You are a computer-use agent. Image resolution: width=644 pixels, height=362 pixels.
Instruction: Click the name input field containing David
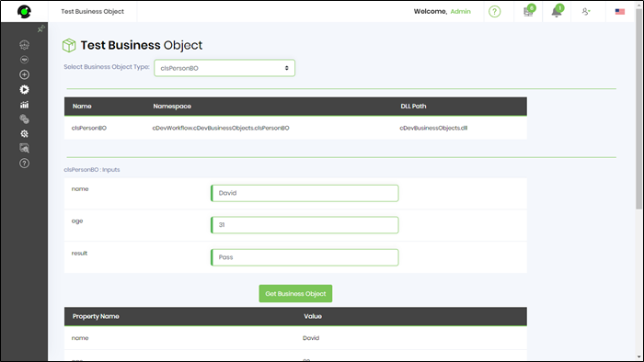305,193
